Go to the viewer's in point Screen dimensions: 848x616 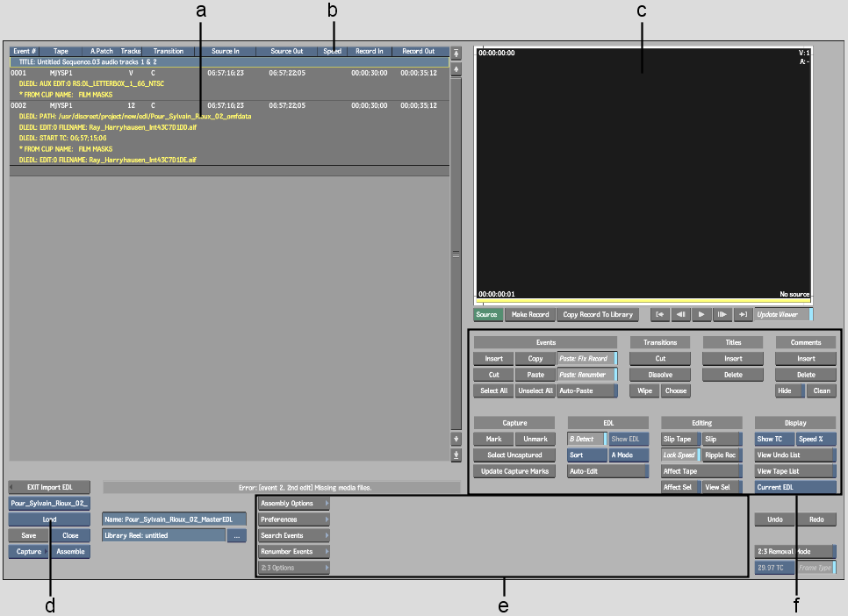660,314
